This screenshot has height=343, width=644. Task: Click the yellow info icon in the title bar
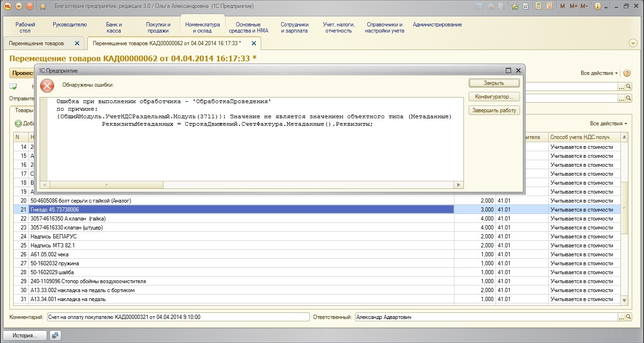pyautogui.click(x=598, y=7)
